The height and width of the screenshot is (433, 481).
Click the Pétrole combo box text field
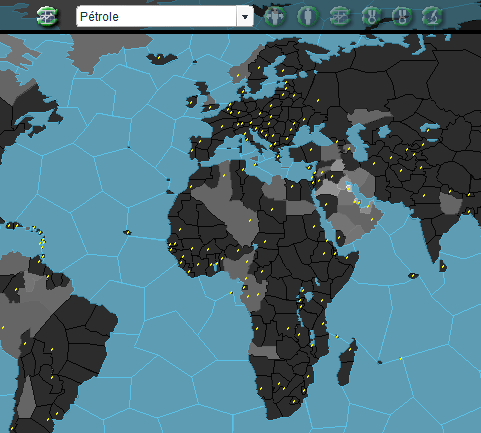click(x=156, y=16)
